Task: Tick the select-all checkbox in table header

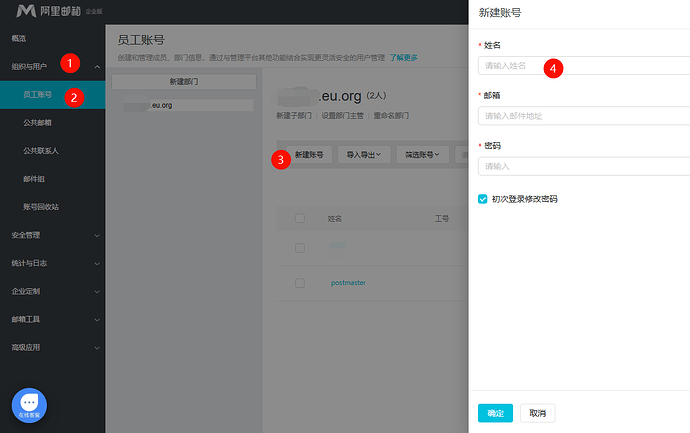Action: 300,218
